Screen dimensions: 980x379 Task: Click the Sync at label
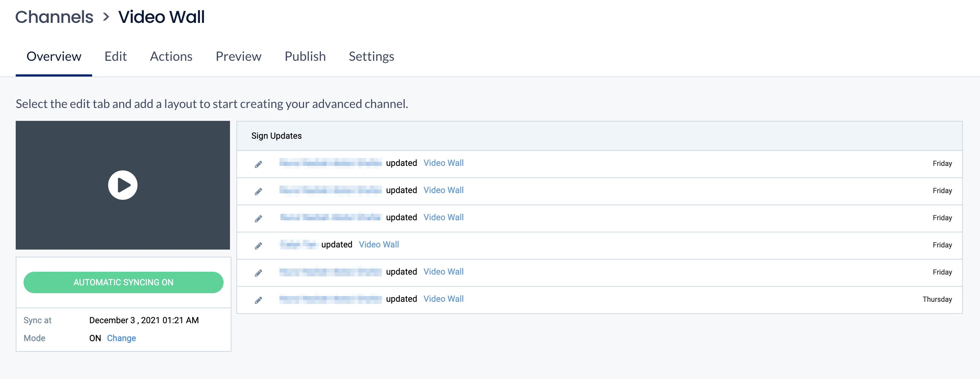[x=37, y=320]
